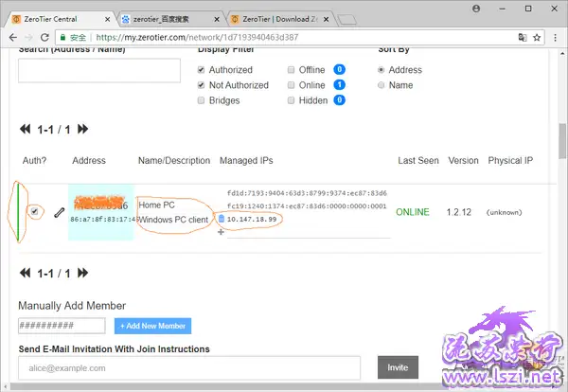Click the manual member ID input field
The image size is (568, 392).
(62, 326)
